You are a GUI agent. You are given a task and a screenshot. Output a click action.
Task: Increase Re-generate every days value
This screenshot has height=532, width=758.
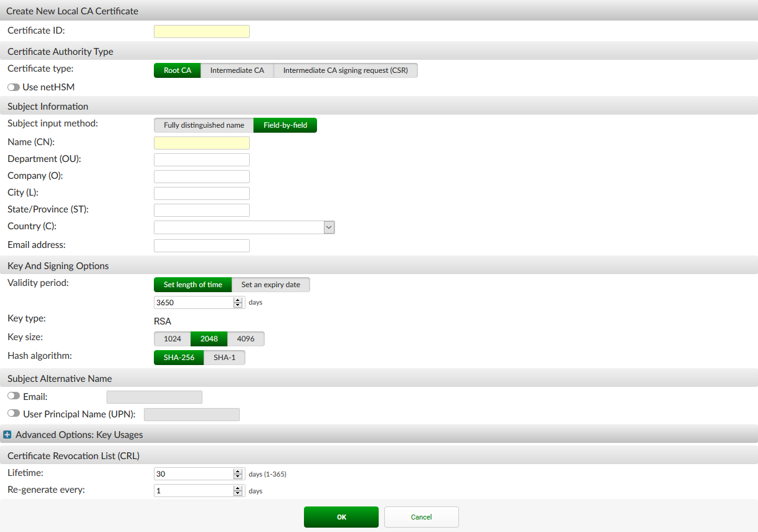pos(238,488)
